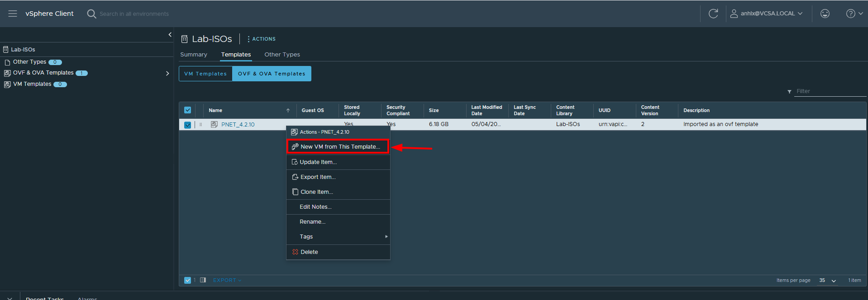Click the Update Item entry icon

295,162
